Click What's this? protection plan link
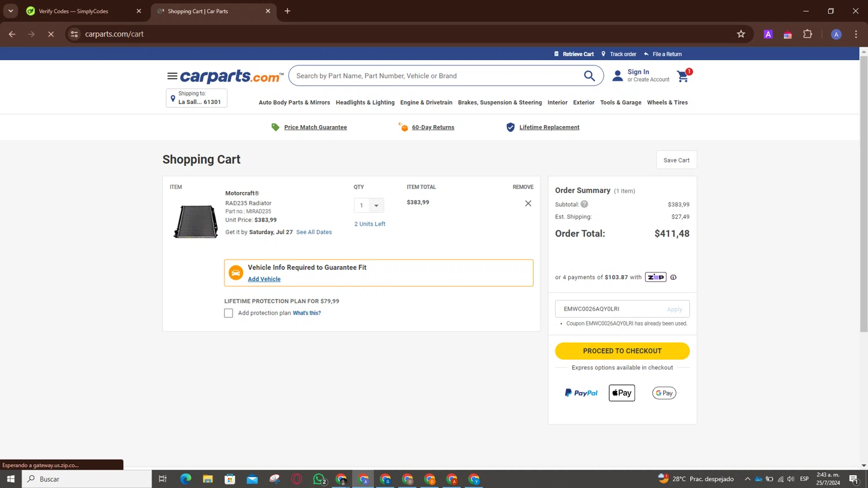 307,313
